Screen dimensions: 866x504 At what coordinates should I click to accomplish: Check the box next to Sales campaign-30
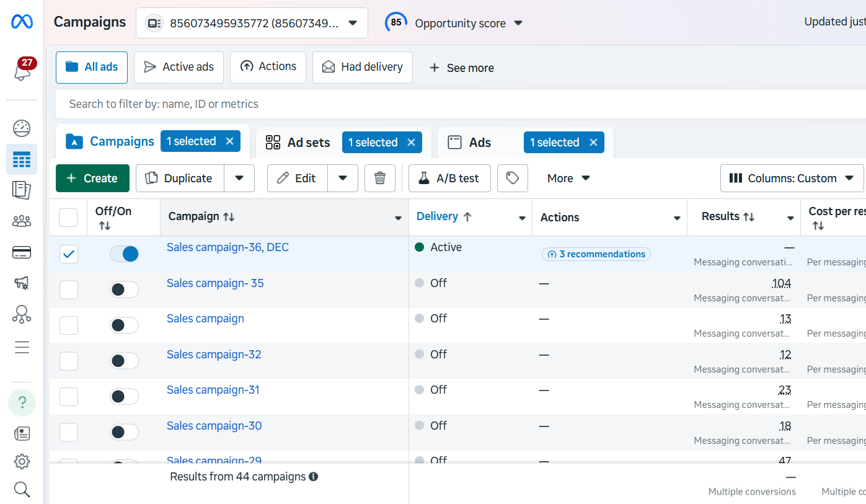[68, 432]
